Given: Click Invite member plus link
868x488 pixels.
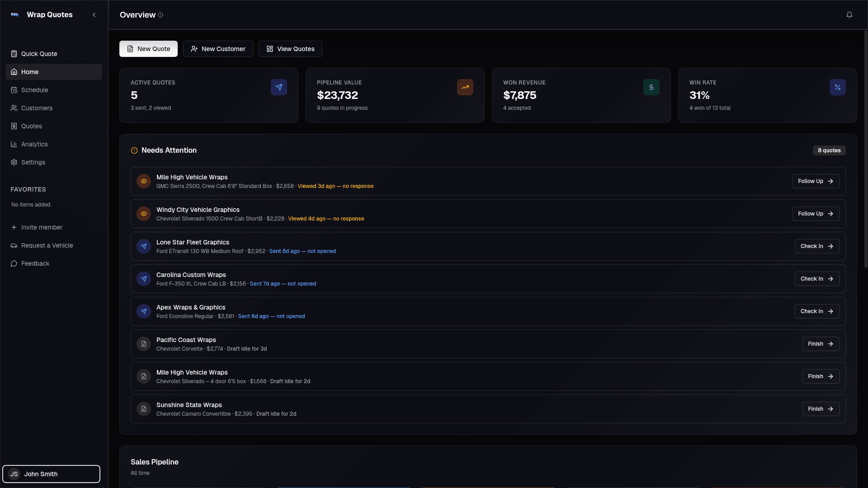Looking at the screenshot, I should 37,227.
